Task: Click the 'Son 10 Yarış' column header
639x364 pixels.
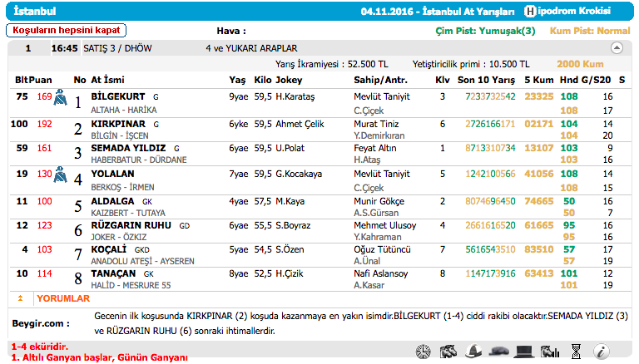Action: point(486,80)
